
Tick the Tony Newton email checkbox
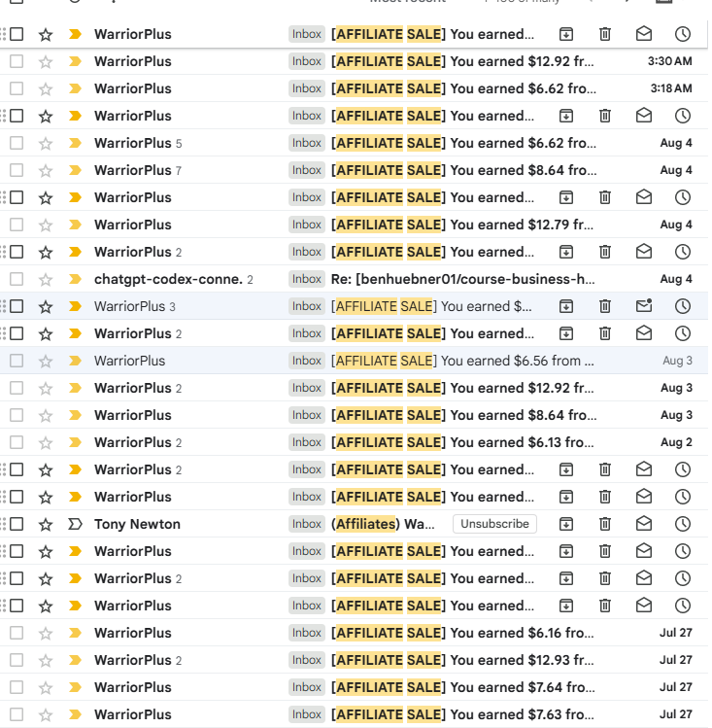click(x=17, y=524)
